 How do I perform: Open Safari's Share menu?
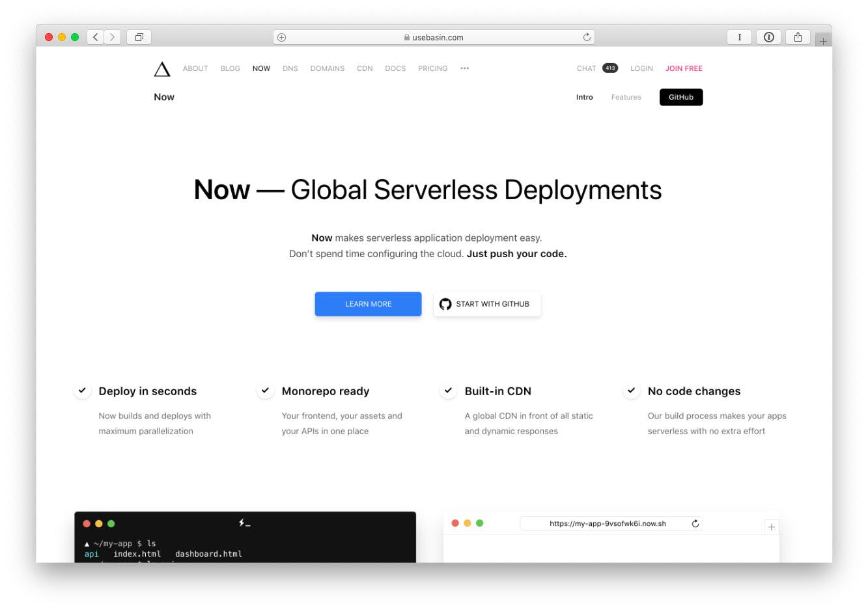click(x=798, y=37)
